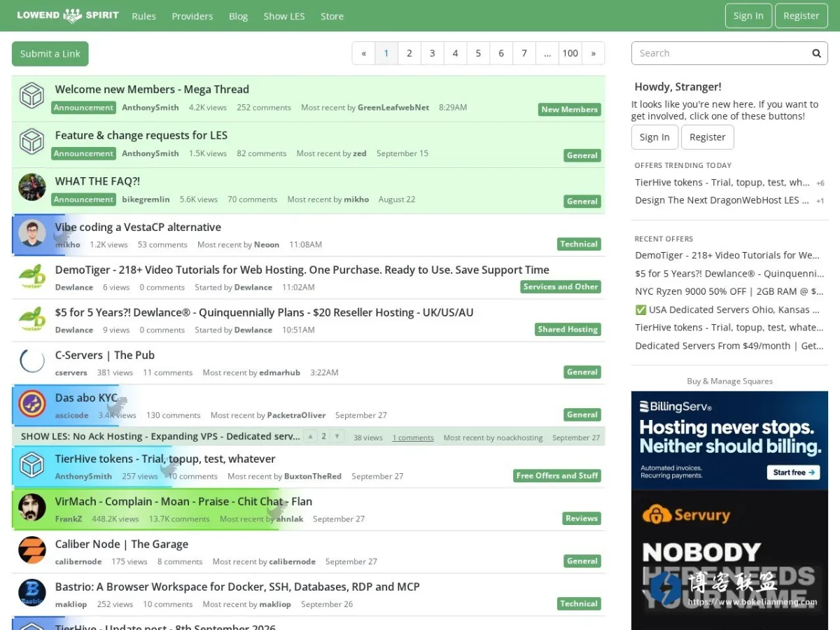Click the Dewlance avatar beside $5 for 5 Years

tap(32, 318)
